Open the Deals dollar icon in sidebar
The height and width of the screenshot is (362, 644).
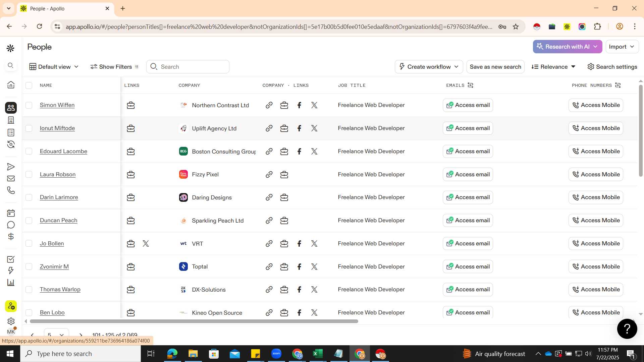pyautogui.click(x=11, y=237)
